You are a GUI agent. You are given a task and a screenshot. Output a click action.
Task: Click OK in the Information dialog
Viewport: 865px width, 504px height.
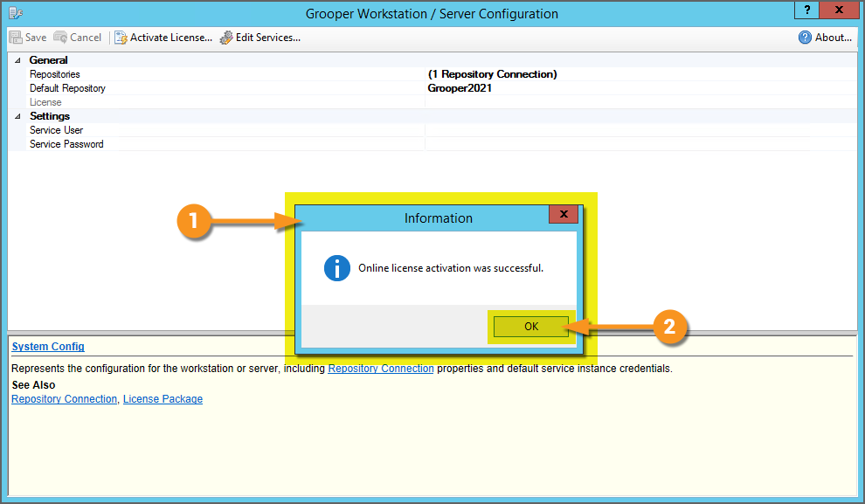[530, 327]
